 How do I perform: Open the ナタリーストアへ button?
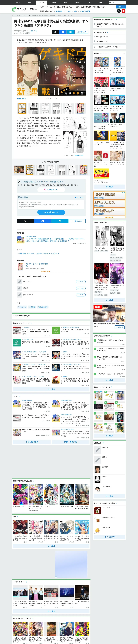[109, 537]
